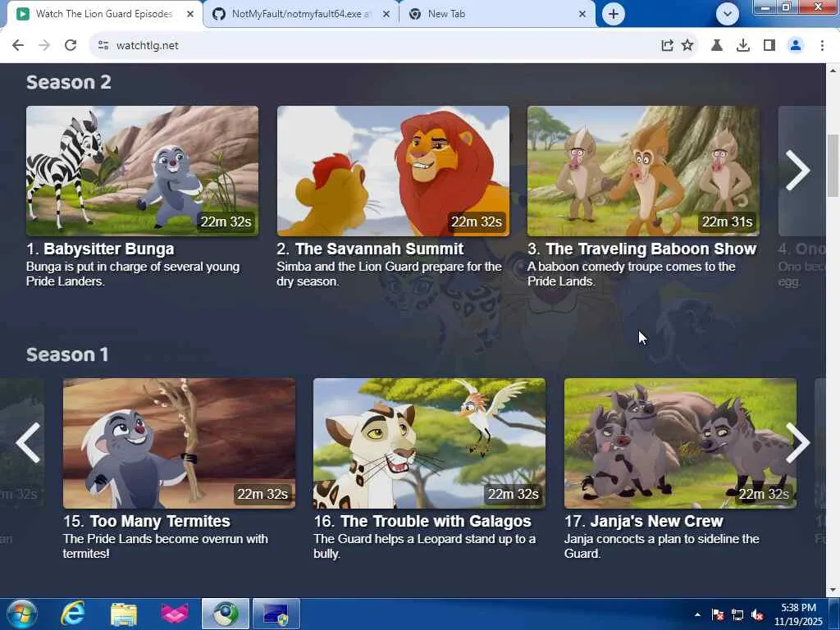The width and height of the screenshot is (840, 630).
Task: Open the muted volume tray icon
Action: 757,615
